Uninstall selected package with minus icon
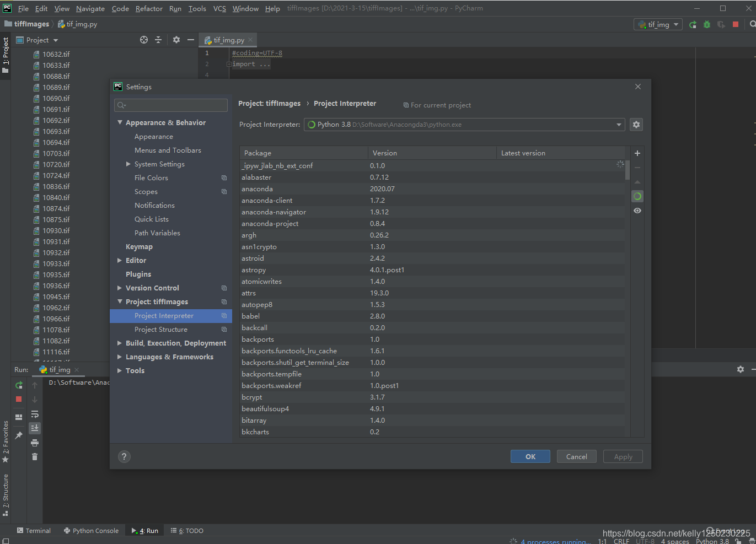This screenshot has height=544, width=756. click(637, 168)
